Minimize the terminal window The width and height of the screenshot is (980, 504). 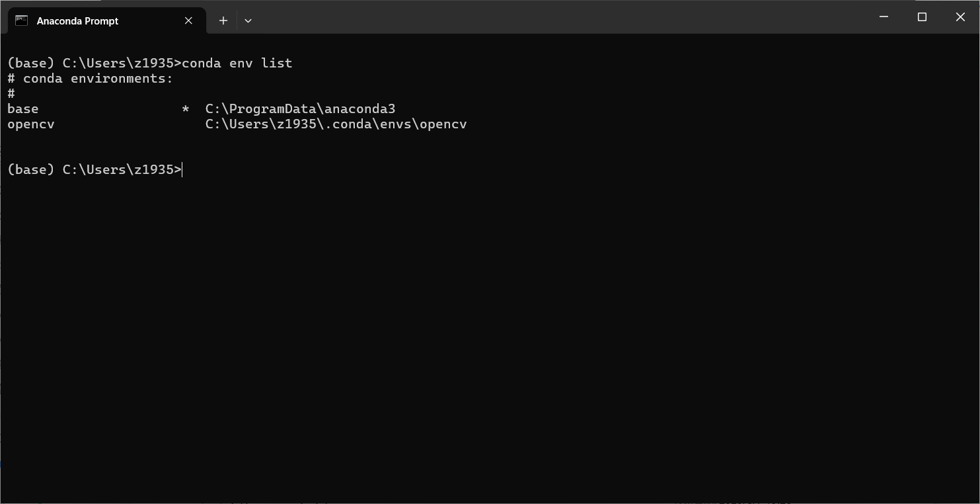[884, 17]
